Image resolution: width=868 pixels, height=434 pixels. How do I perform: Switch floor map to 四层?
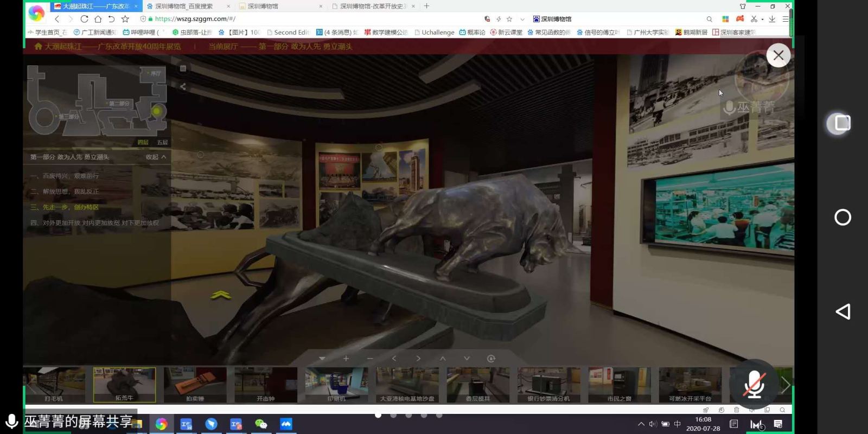click(x=143, y=142)
